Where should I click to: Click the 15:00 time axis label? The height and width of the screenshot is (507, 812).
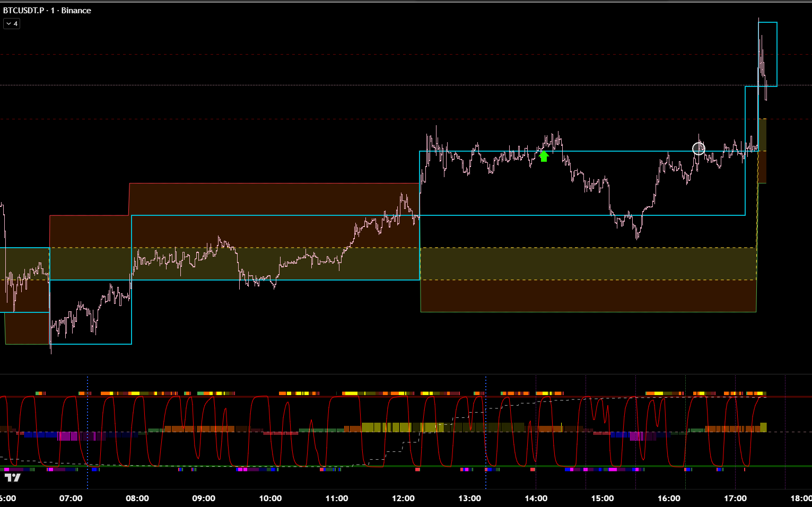point(603,498)
